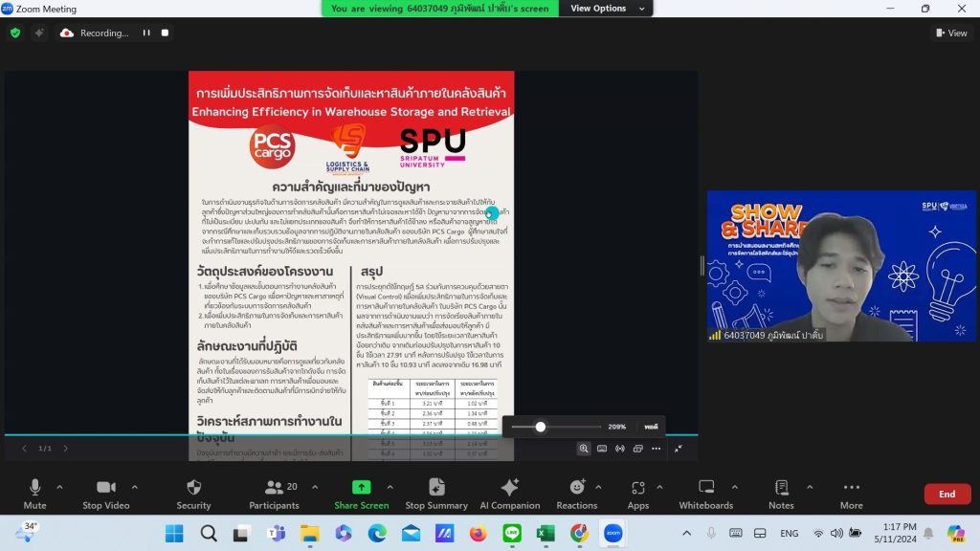
Task: Open the Participants panel
Action: (x=274, y=494)
